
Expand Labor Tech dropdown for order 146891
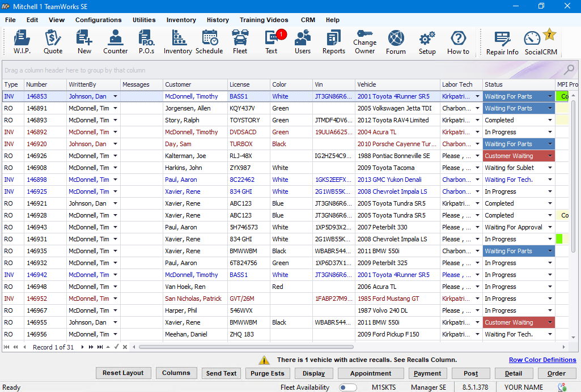coord(477,108)
